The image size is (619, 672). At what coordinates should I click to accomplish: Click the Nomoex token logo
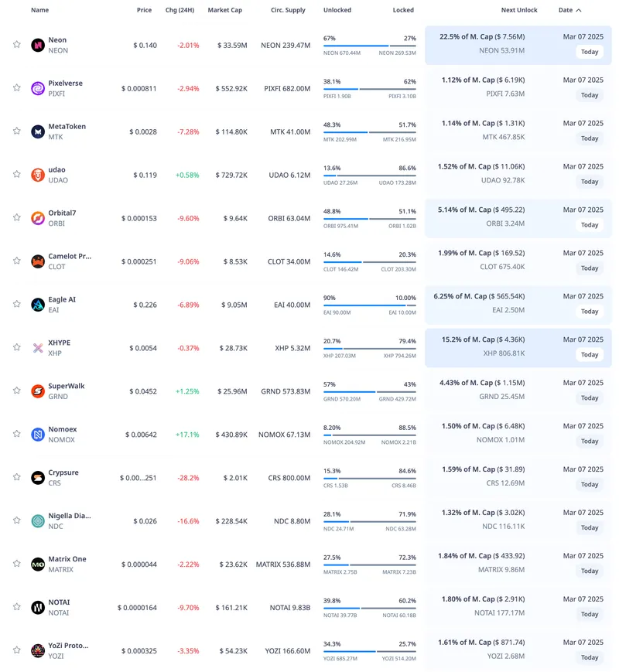pyautogui.click(x=38, y=435)
